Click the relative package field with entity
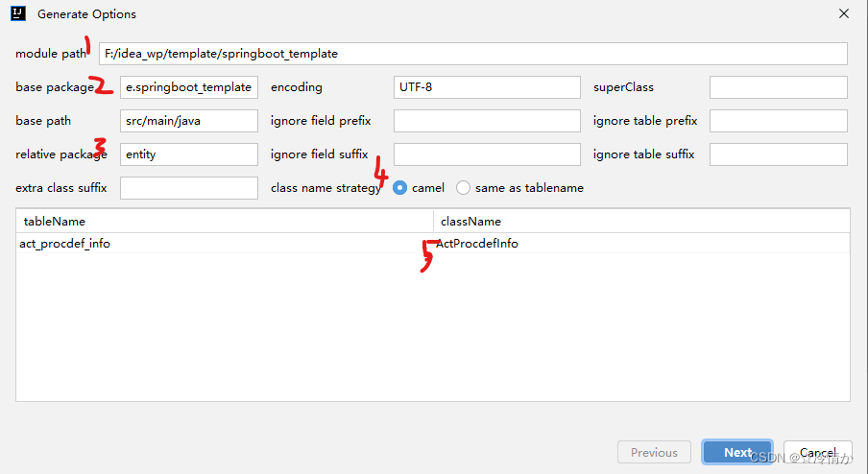 tap(189, 154)
